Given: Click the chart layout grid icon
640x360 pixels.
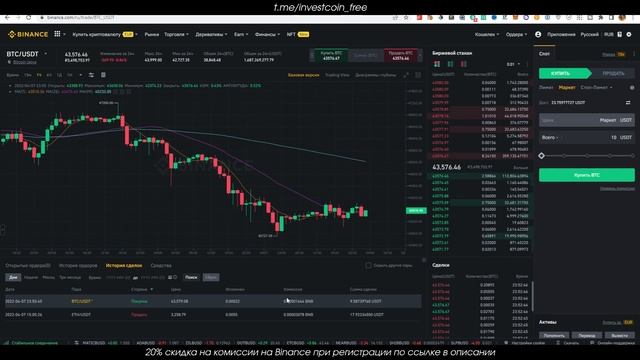Looking at the screenshot, I should [103, 75].
